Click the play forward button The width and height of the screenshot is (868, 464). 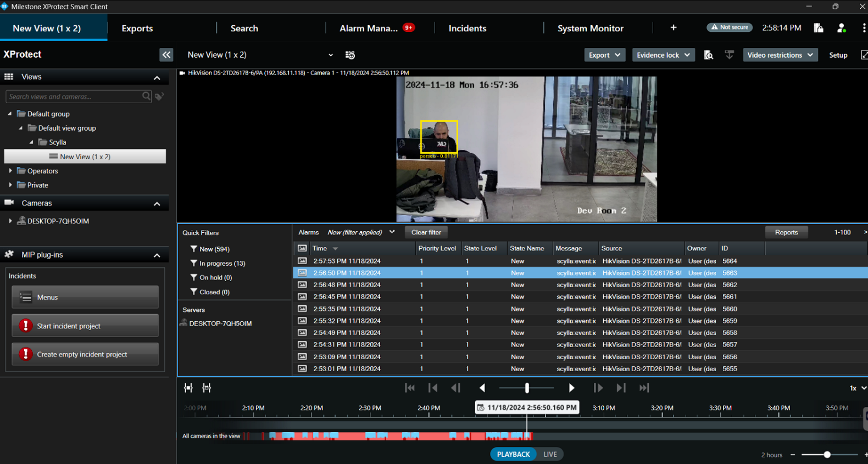[x=571, y=388]
